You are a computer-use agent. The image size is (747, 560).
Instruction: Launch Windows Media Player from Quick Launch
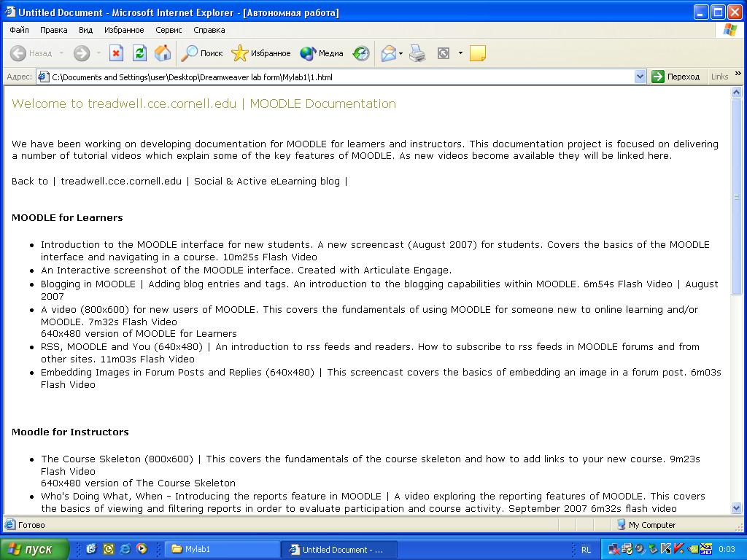coord(142,549)
